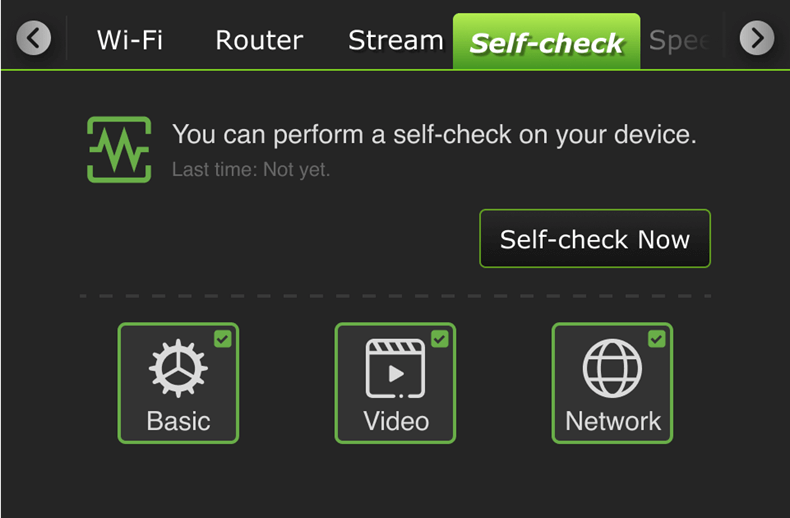Click the green heartbeat self-check icon

pyautogui.click(x=119, y=150)
